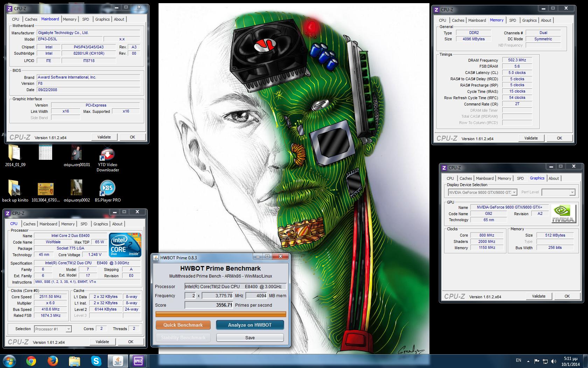Switch to the Memory tab in Mainboard CPU-Z window
The image size is (588, 368).
coord(70,19)
